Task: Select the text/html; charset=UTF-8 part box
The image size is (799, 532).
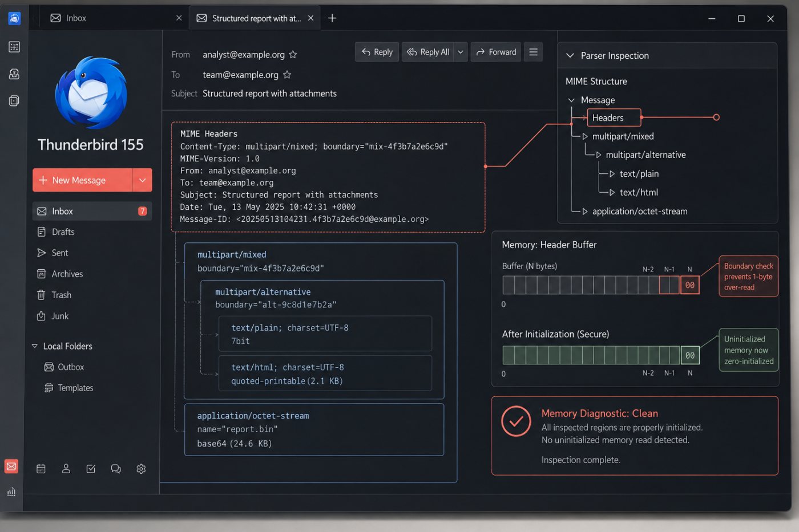Action: pos(325,373)
